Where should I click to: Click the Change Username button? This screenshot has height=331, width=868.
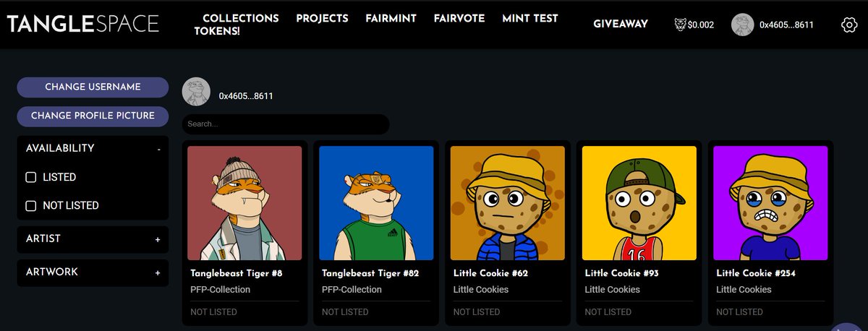pyautogui.click(x=93, y=87)
